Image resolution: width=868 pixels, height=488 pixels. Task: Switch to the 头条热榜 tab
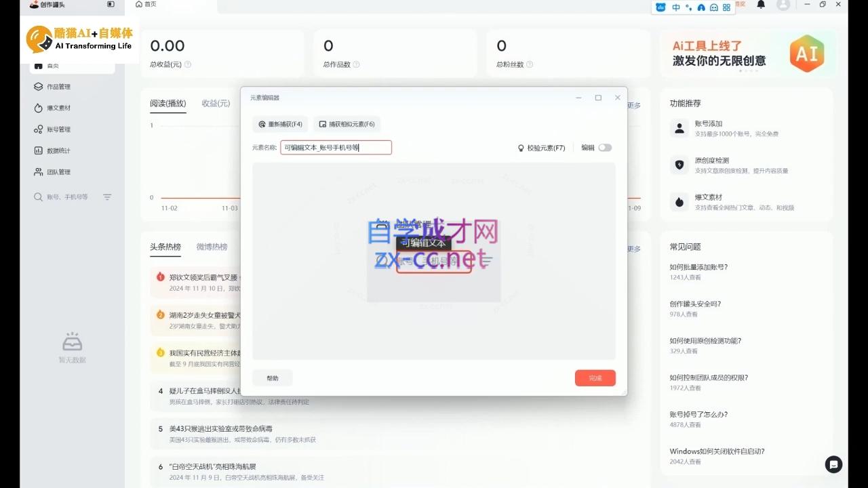pos(165,247)
